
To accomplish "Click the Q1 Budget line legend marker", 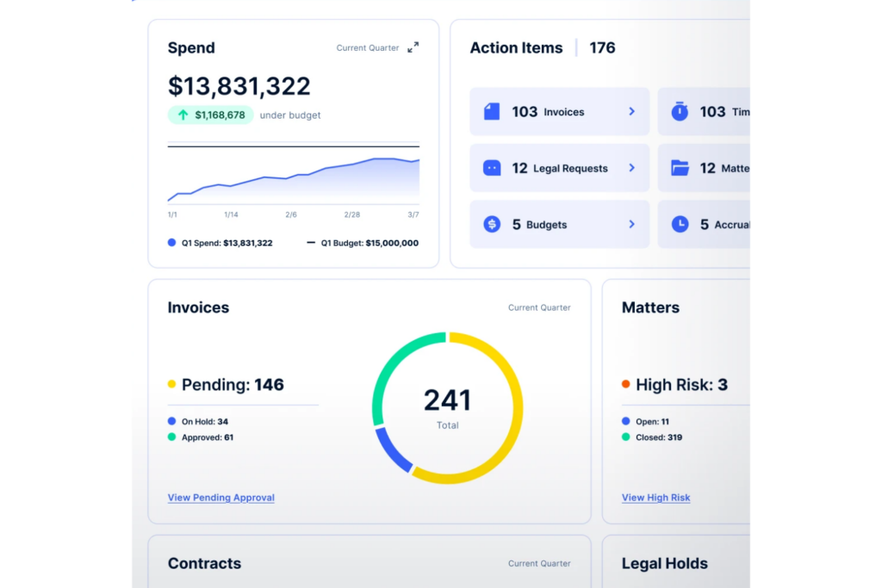I will [x=310, y=243].
